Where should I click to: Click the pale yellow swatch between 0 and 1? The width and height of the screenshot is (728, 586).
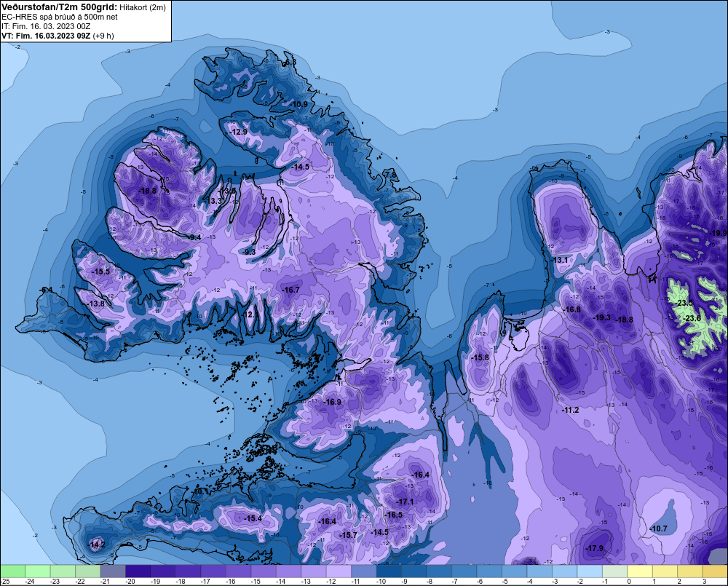pyautogui.click(x=640, y=571)
